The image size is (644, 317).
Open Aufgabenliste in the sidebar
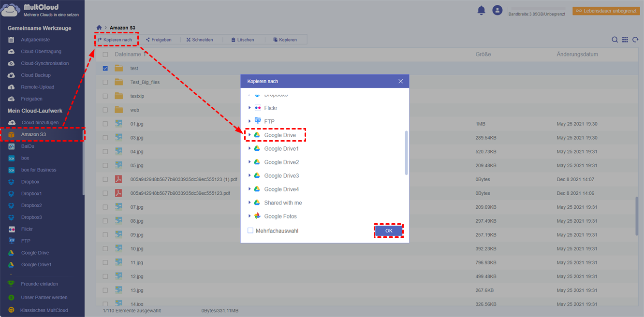(x=35, y=40)
